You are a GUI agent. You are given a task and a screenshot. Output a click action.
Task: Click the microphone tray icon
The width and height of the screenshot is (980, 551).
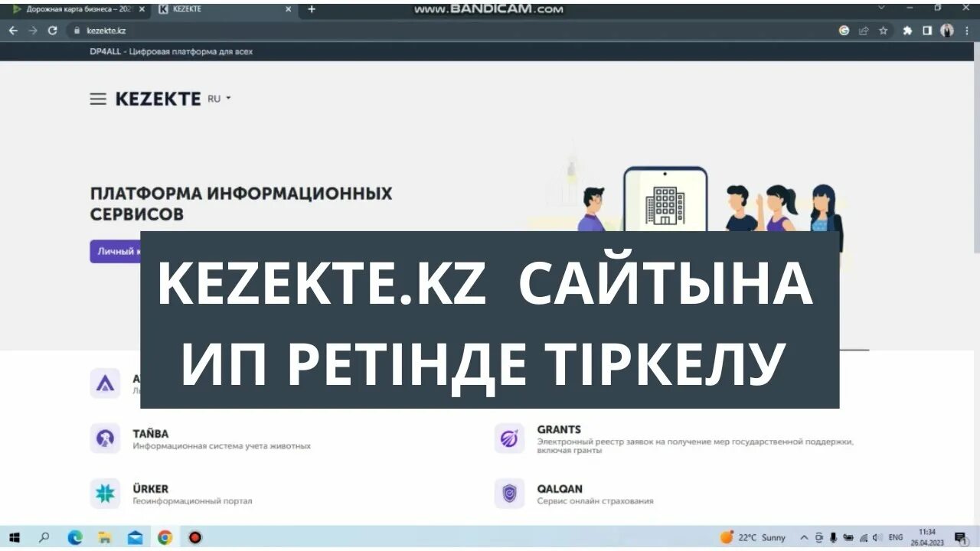[x=833, y=537]
